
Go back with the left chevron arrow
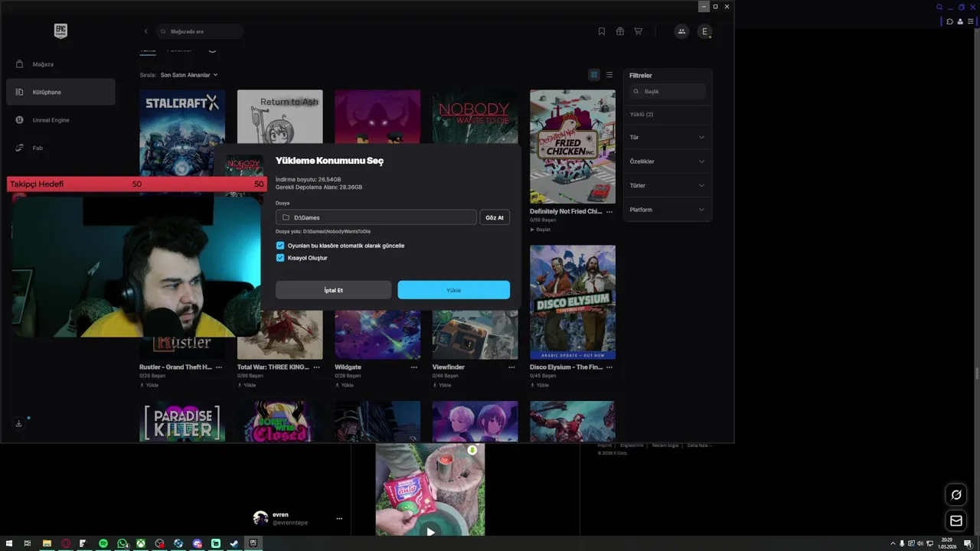coord(145,31)
